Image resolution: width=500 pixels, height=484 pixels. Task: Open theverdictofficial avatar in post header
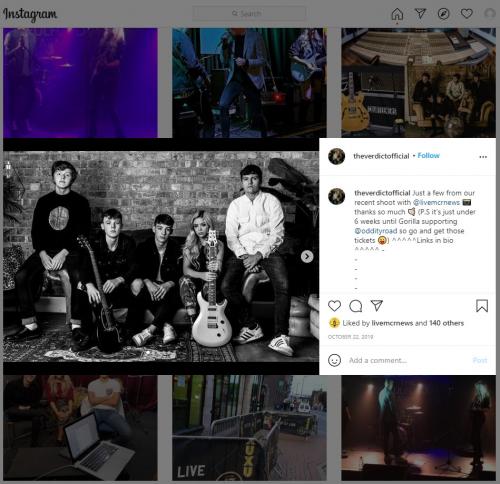(336, 156)
